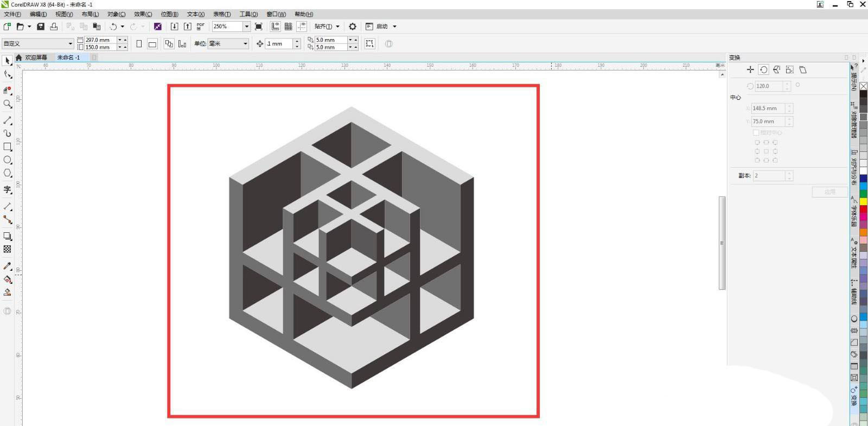Open the page size preset dropdown
This screenshot has width=868, height=426.
click(x=70, y=44)
